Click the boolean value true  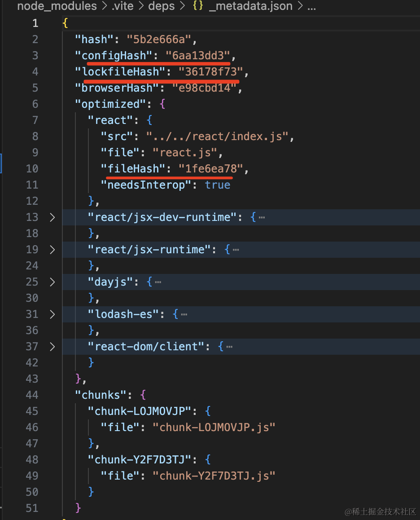[218, 185]
